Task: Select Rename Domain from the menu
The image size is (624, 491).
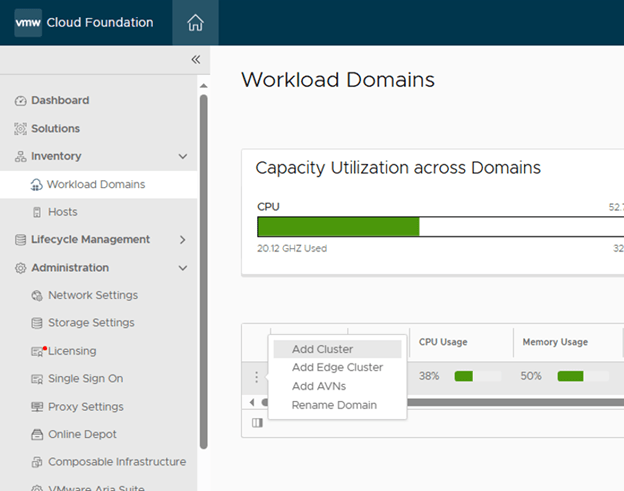Action: click(x=334, y=405)
